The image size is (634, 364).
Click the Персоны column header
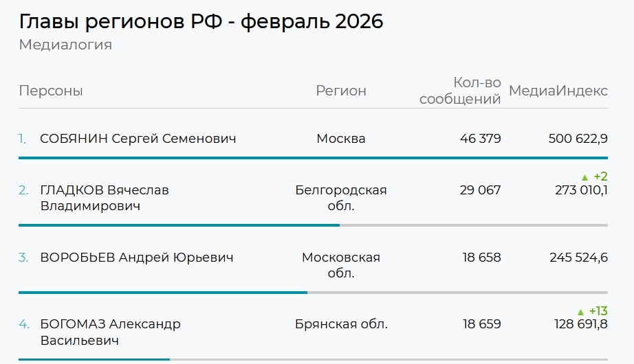click(51, 91)
